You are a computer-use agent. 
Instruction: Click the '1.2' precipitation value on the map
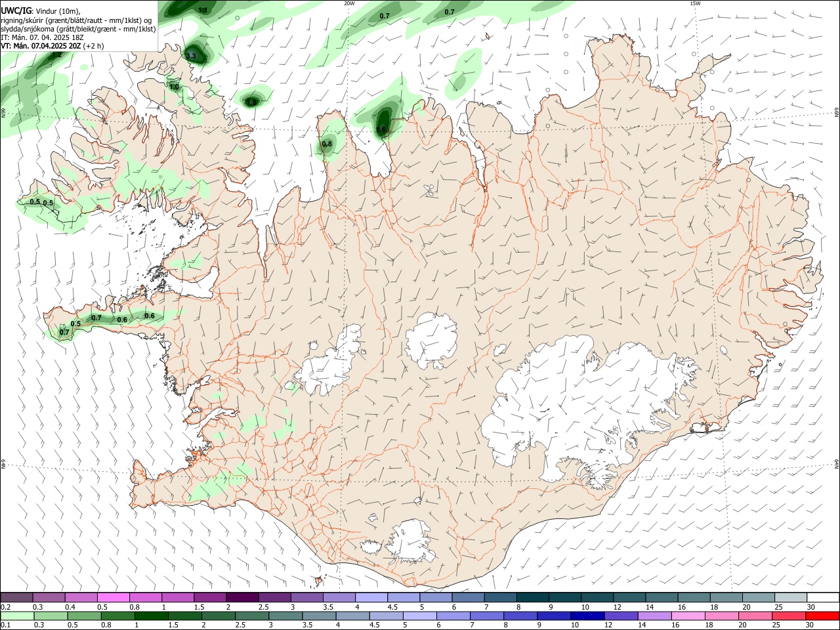tap(56, 54)
